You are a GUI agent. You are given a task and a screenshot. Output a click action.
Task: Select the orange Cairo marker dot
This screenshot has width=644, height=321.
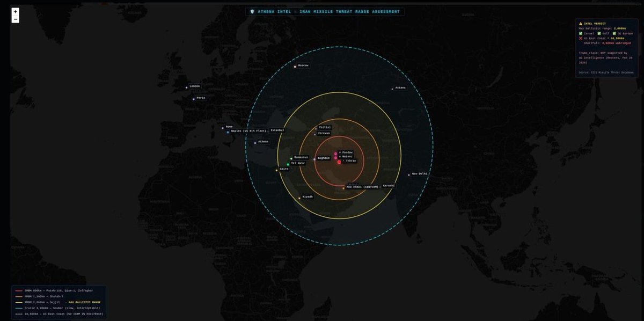277,170
